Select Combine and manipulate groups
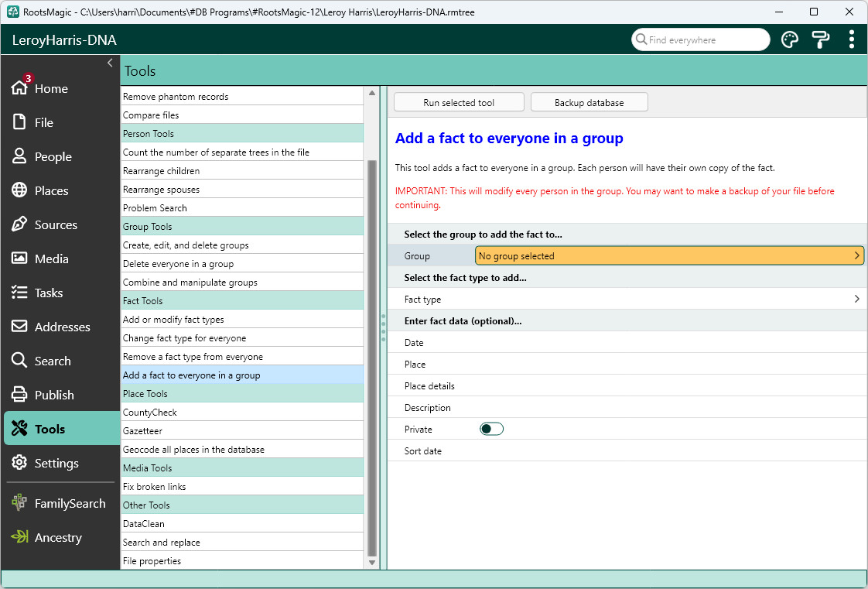Image resolution: width=868 pixels, height=589 pixels. (242, 282)
